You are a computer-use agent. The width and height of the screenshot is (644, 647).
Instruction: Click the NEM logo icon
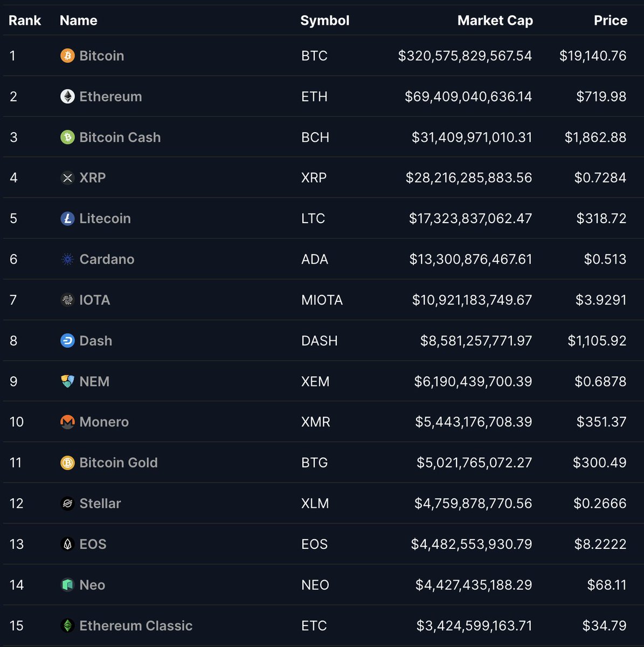(67, 381)
